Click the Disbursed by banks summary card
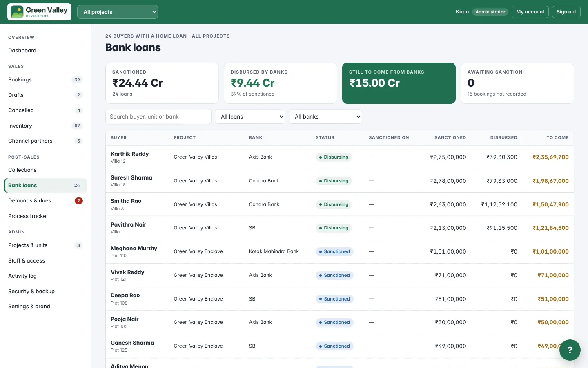588x368 pixels. pos(281,83)
